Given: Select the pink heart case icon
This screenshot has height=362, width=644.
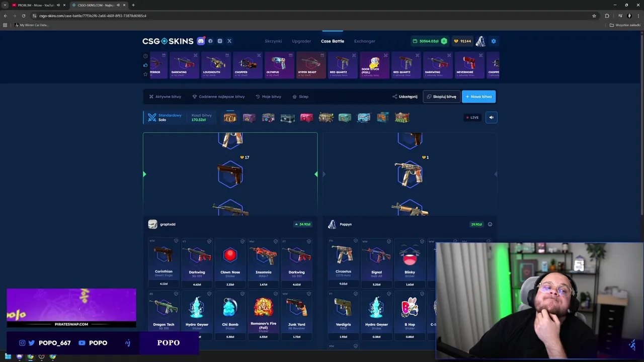Looking at the screenshot, I should point(306,118).
